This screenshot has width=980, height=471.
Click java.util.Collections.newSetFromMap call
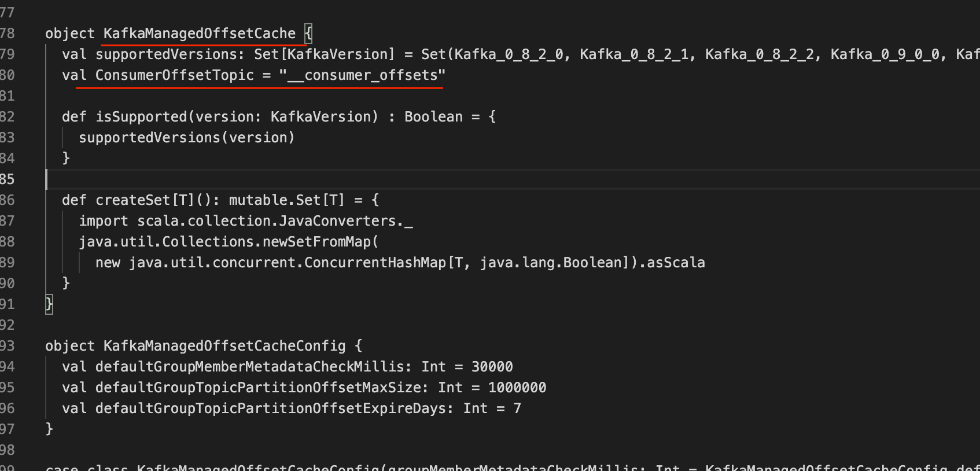229,242
